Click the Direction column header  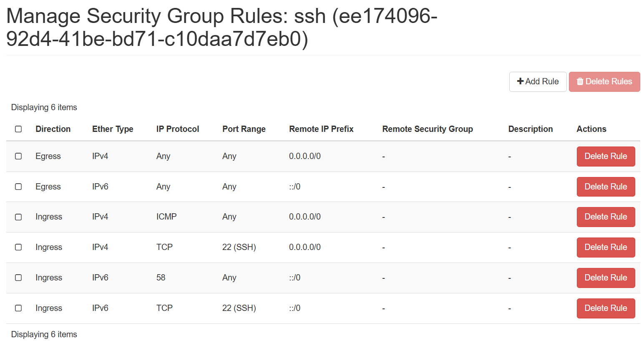pos(53,129)
